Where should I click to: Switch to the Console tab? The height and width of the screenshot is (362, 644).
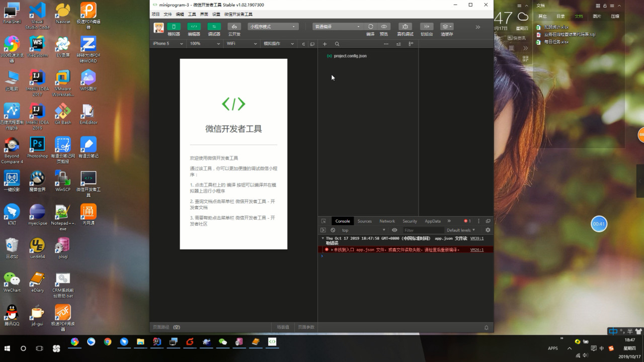point(343,221)
